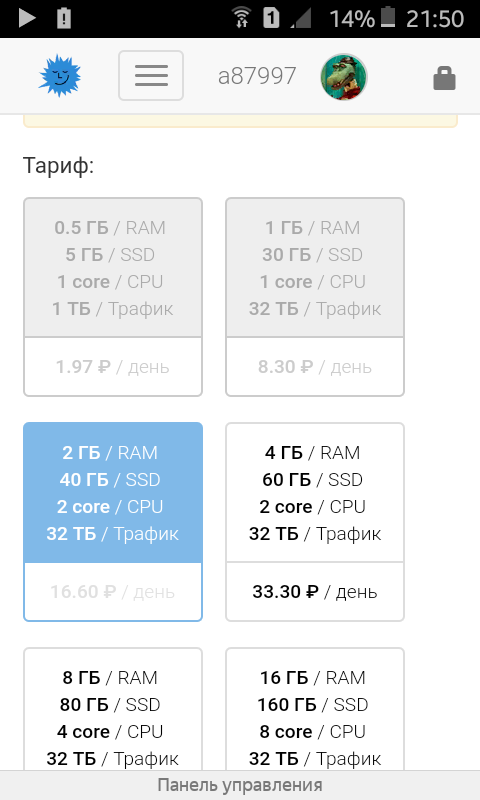480x800 pixels.
Task: Tap the 21:50 clock in status bar
Action: [435, 19]
